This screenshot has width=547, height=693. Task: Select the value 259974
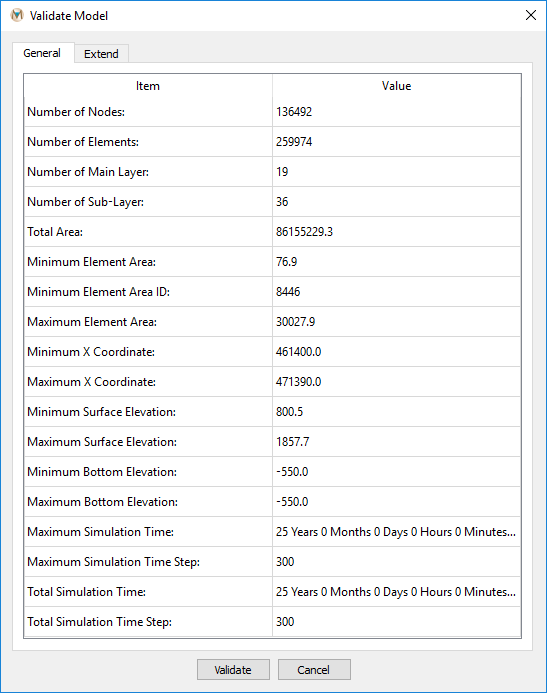pyautogui.click(x=294, y=142)
